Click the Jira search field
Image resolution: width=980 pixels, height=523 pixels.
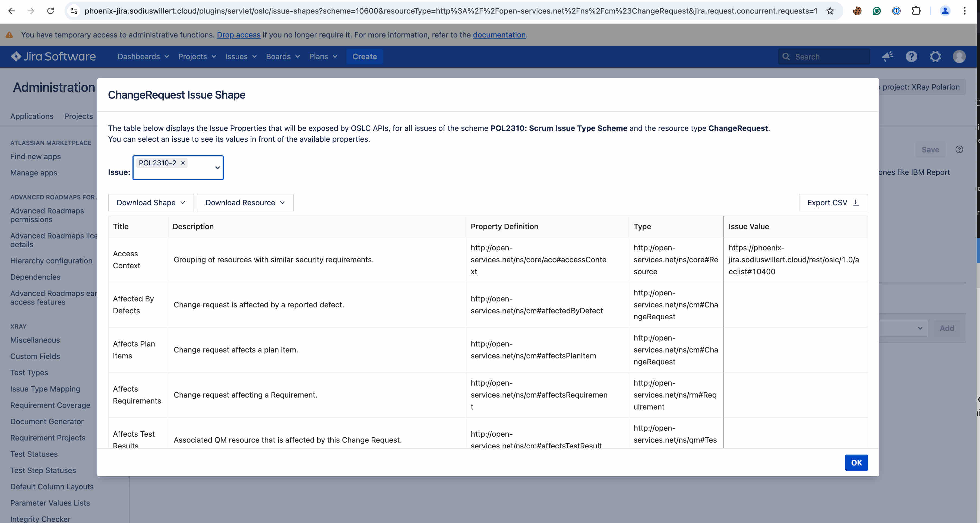[824, 57]
